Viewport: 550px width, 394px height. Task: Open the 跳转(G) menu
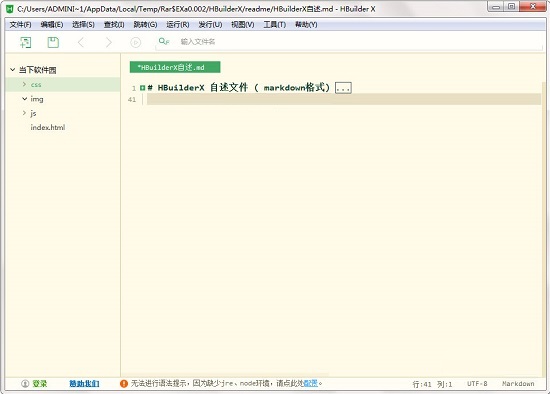point(145,25)
